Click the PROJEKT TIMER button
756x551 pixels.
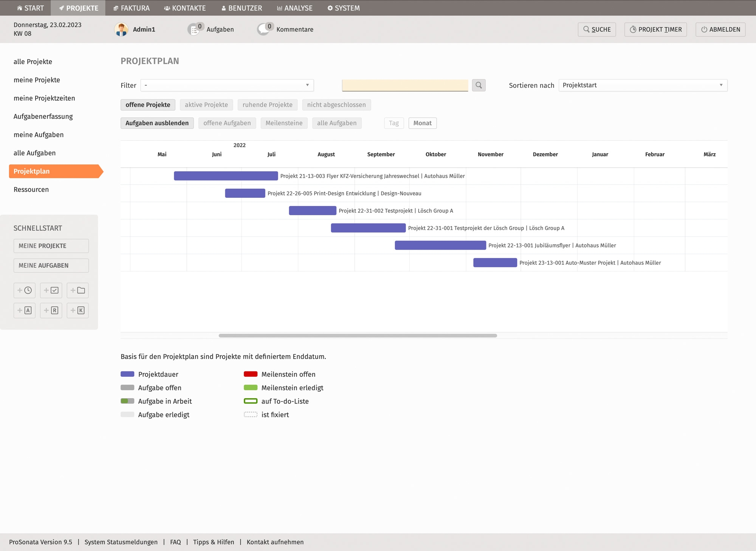coord(655,29)
